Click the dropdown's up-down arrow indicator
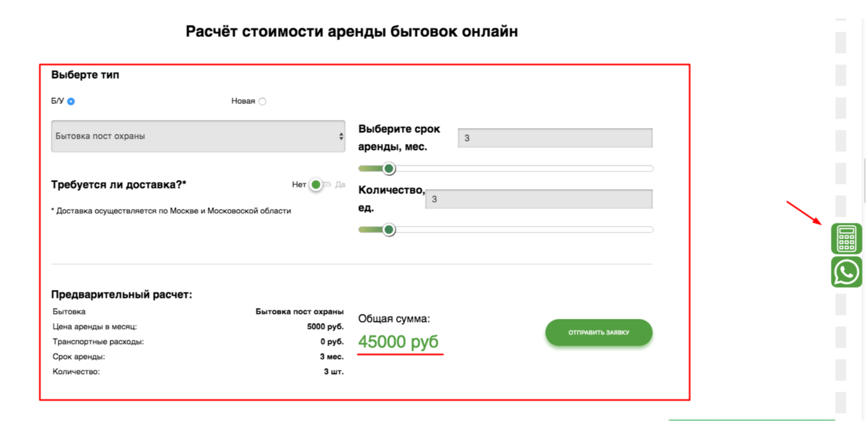Viewport: 868px width, 424px height. click(x=341, y=137)
